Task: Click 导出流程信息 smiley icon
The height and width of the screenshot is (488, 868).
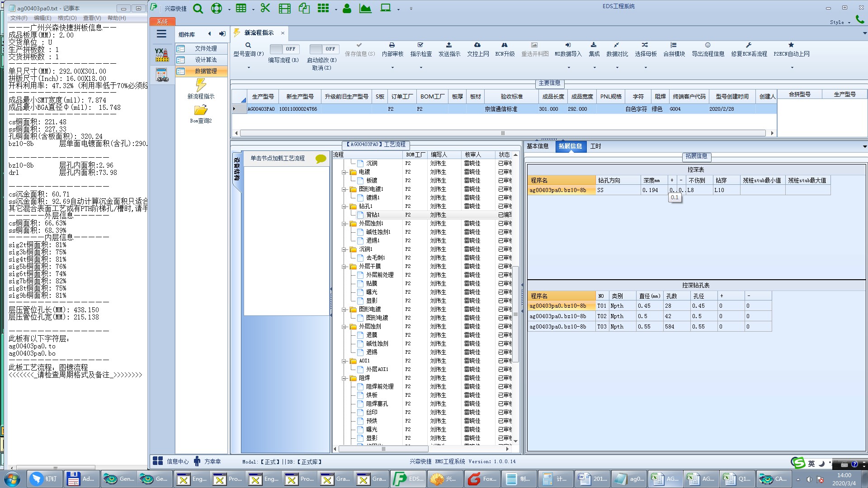Action: (708, 45)
